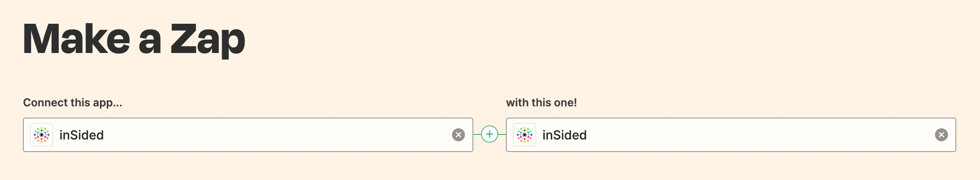This screenshot has height=180, width=980.
Task: Clear the first inSided app selection
Action: 458,135
